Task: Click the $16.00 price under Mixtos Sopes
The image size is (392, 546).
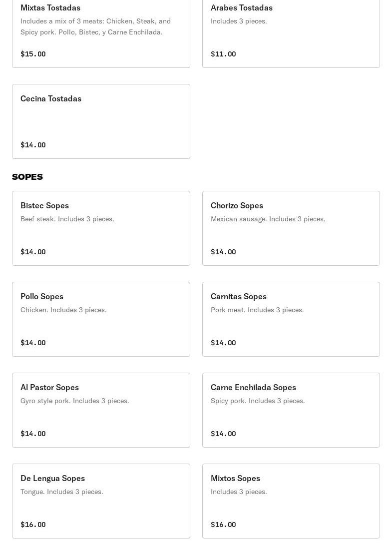Action: pyautogui.click(x=223, y=525)
